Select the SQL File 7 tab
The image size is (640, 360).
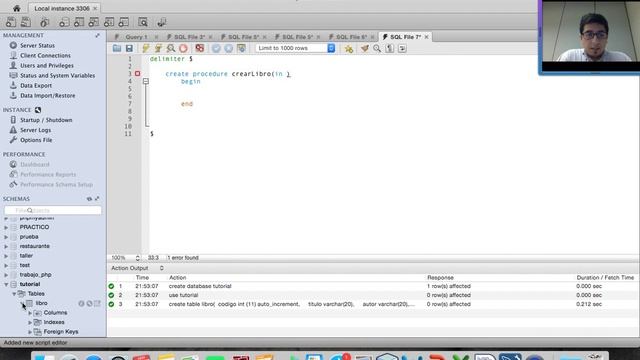(405, 37)
